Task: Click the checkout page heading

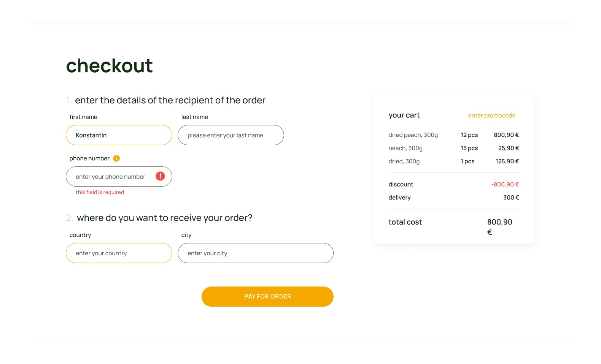Action: pos(110,66)
